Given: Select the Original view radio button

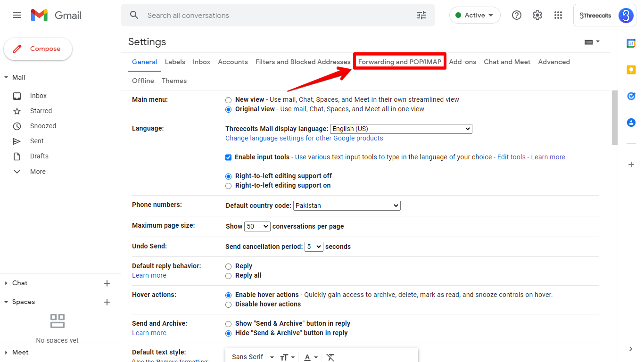Looking at the screenshot, I should coord(229,109).
